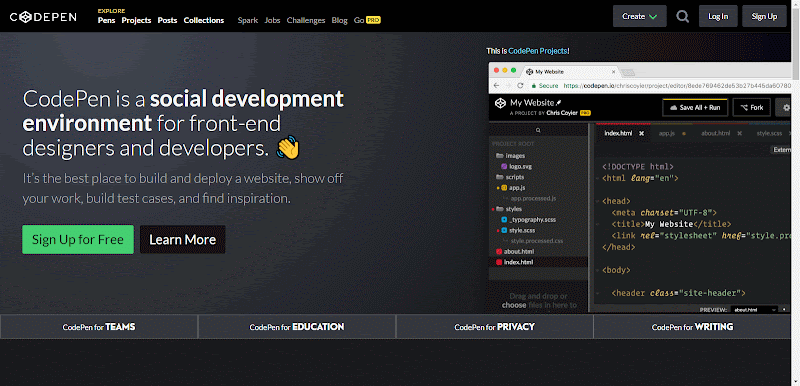Select the My Website browser tab in preview
This screenshot has height=386, width=800.
point(569,72)
